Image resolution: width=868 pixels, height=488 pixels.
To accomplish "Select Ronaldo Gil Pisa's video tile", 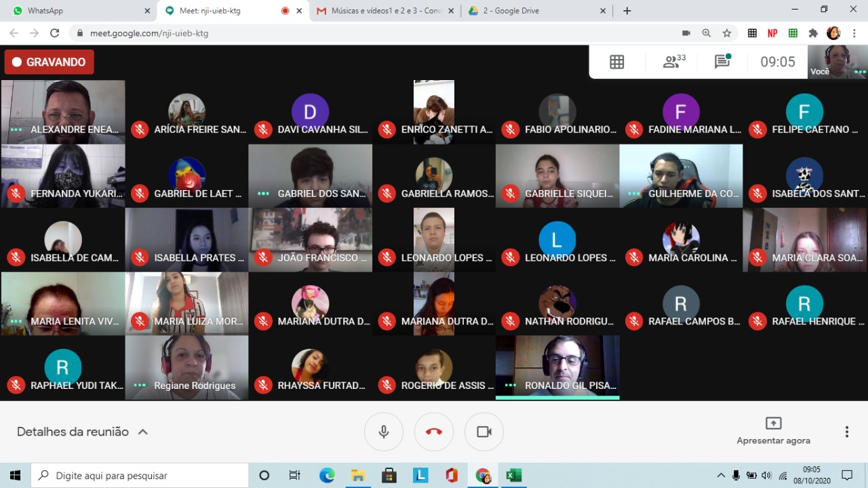I will point(557,367).
